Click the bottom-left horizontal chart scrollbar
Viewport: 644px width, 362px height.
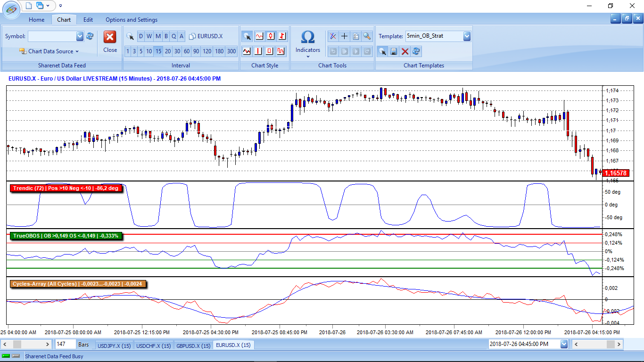pyautogui.click(x=27, y=345)
